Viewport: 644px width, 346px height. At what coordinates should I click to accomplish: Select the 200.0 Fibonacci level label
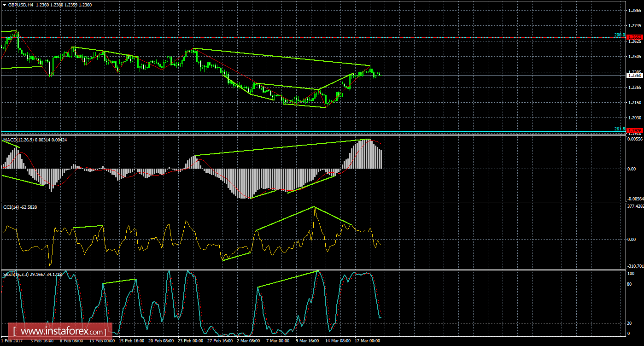point(619,35)
